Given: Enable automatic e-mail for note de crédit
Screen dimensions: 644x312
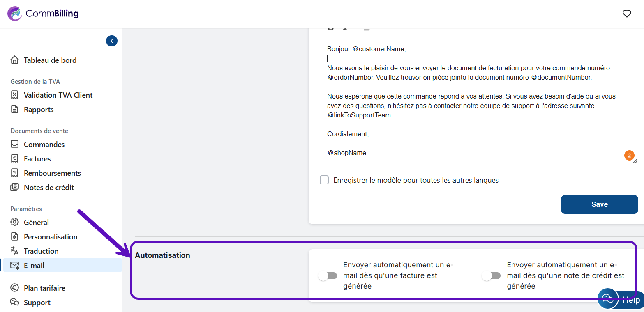Looking at the screenshot, I should (492, 276).
